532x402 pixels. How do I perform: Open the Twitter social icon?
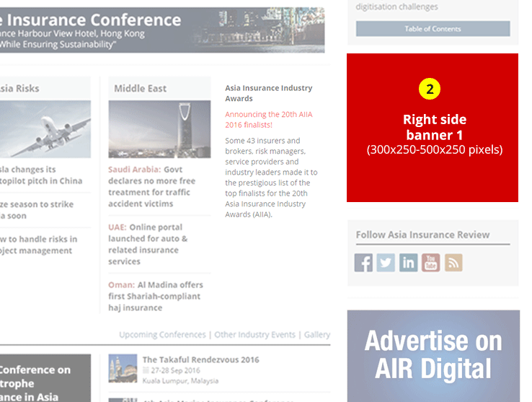[x=386, y=263]
